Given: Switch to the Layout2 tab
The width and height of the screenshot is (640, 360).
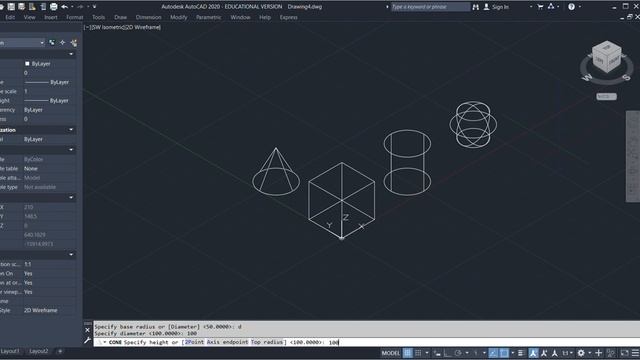Looking at the screenshot, I should 38,351.
